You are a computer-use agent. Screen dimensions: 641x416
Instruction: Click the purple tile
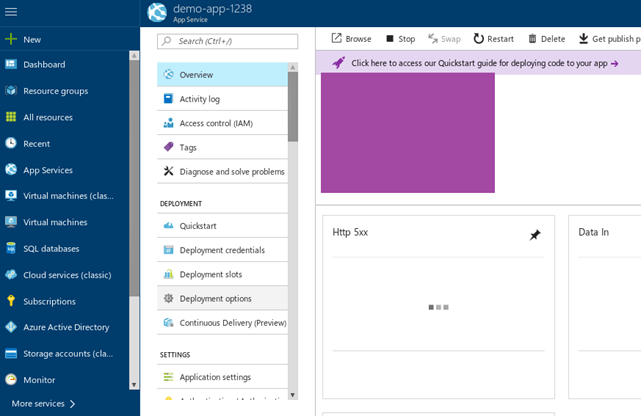click(407, 132)
